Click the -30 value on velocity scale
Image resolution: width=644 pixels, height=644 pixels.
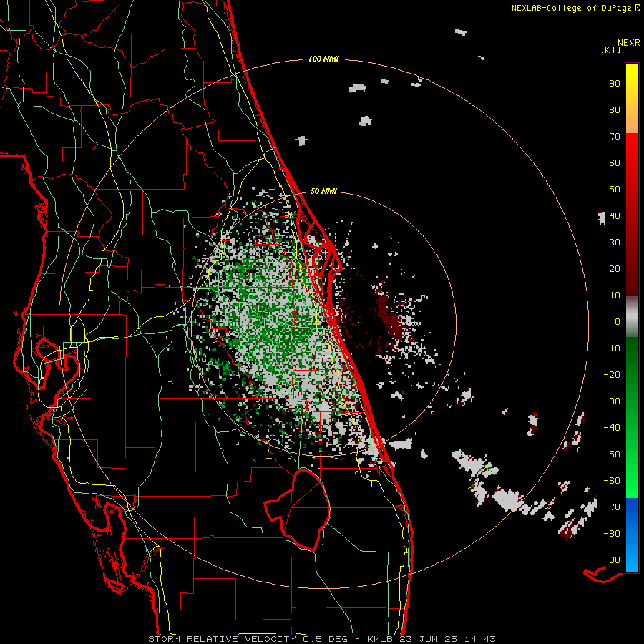(612, 401)
